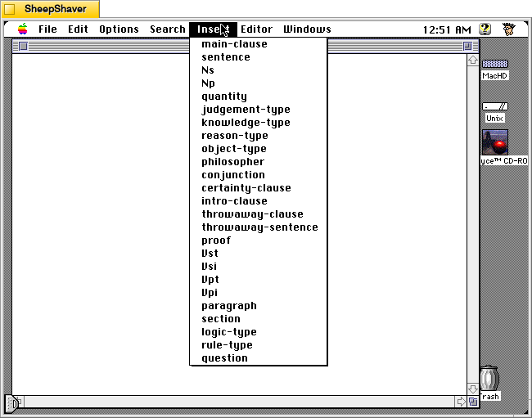
Task: Open the Apple menu icon
Action: point(23,29)
